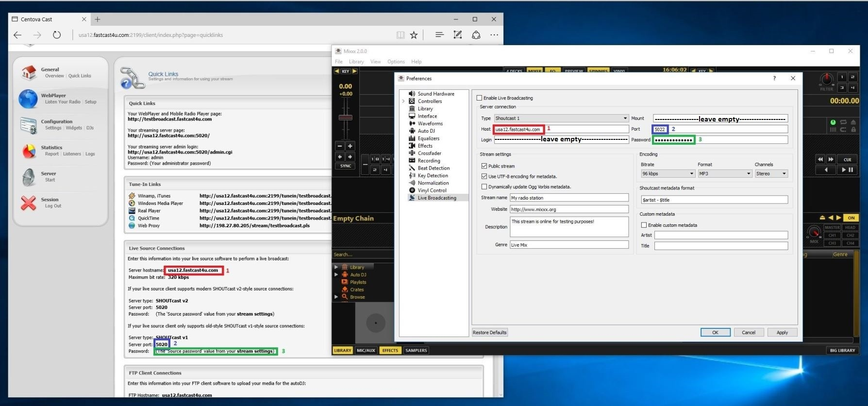Click the FILTER knob in Mixxx
The width and height of the screenshot is (868, 406).
[826, 79]
